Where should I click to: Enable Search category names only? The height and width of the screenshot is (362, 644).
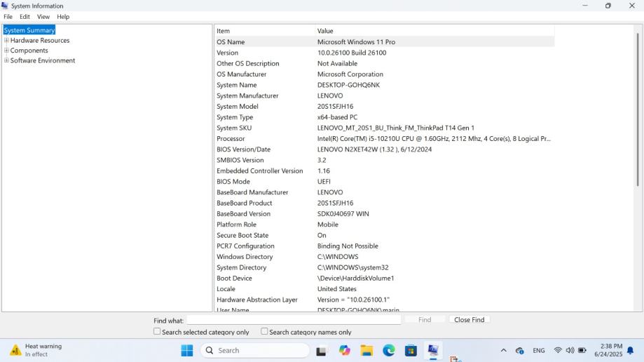click(x=264, y=331)
